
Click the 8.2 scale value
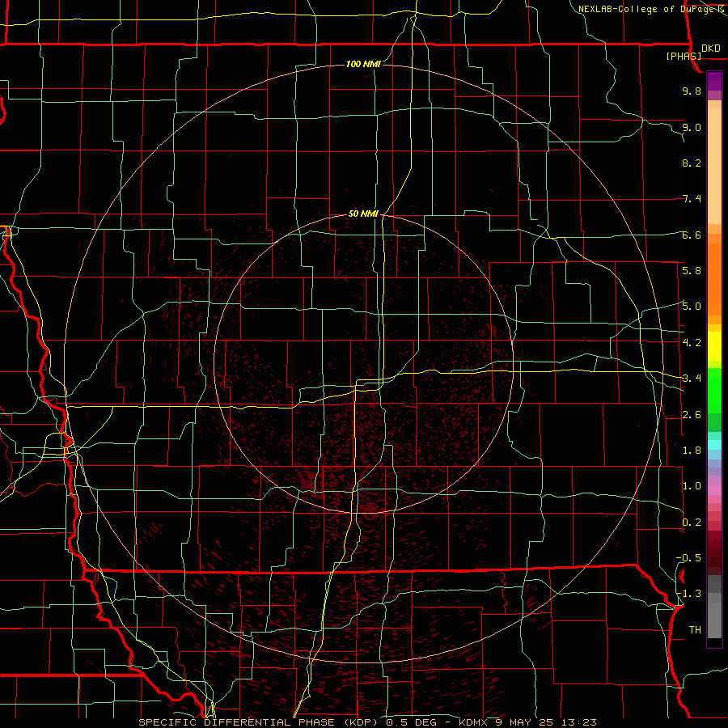(692, 163)
